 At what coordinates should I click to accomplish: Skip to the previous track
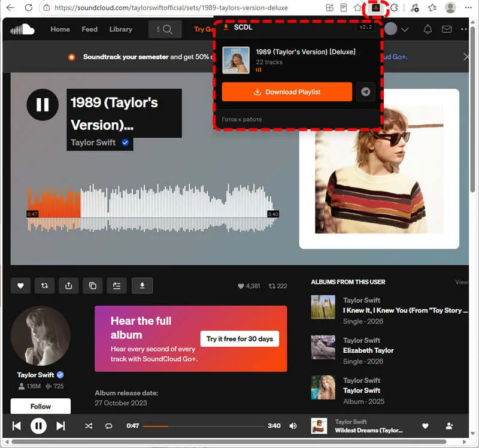coord(17,426)
